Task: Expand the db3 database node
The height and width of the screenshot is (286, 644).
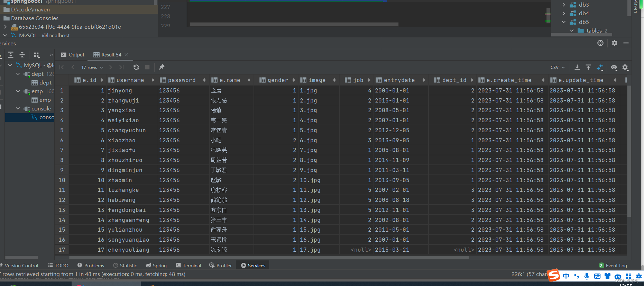Action: pos(564,5)
